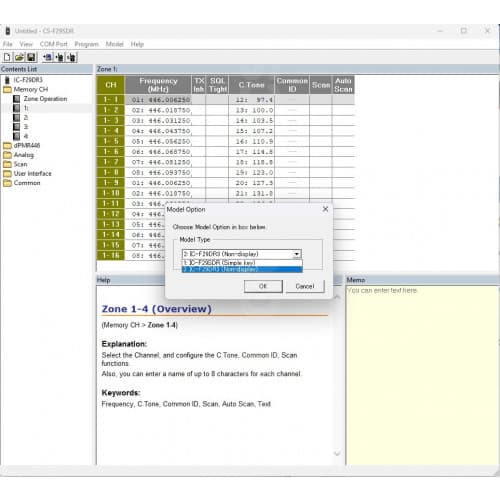Open the User Interface folder icon

(x=7, y=174)
